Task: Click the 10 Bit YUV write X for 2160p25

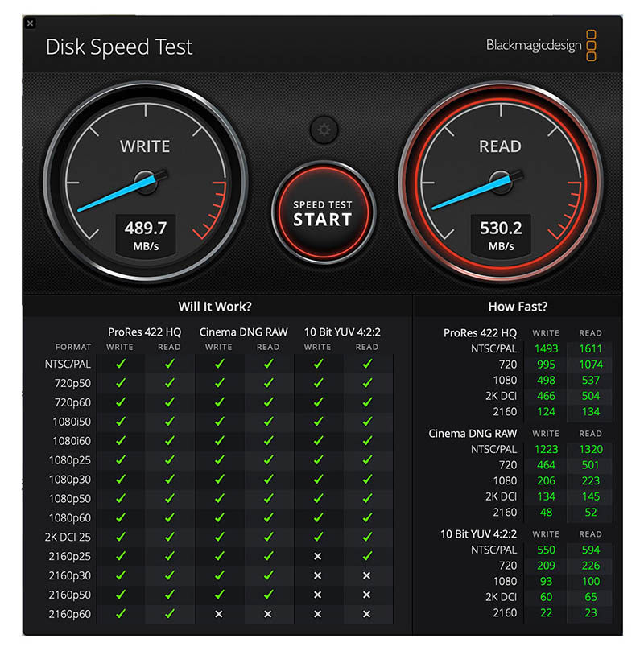Action: pos(318,556)
